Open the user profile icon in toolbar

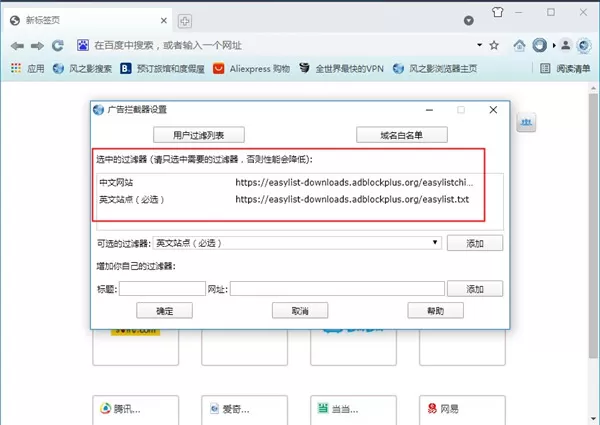(566, 46)
